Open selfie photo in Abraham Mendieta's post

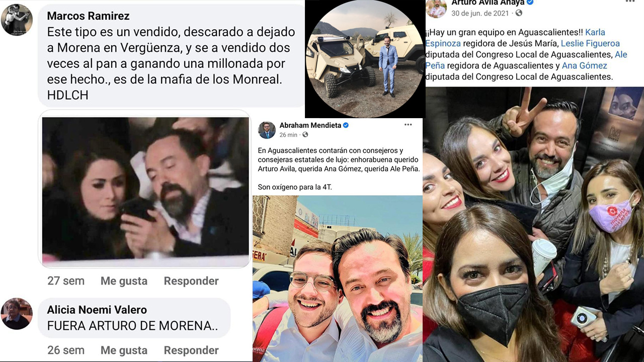click(338, 279)
